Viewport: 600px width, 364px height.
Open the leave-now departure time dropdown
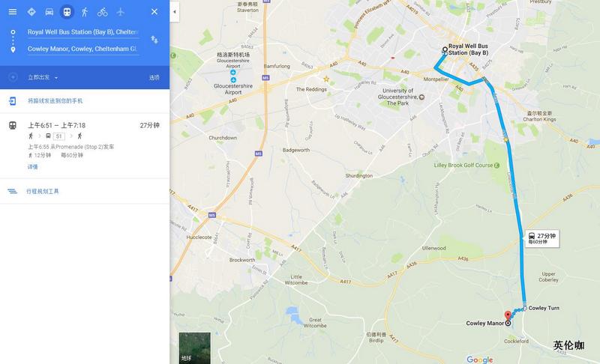(x=43, y=78)
